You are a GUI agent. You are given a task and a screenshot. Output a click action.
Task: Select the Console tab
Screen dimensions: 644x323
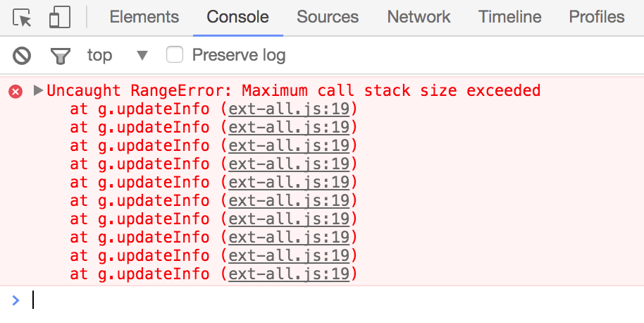coord(238,17)
